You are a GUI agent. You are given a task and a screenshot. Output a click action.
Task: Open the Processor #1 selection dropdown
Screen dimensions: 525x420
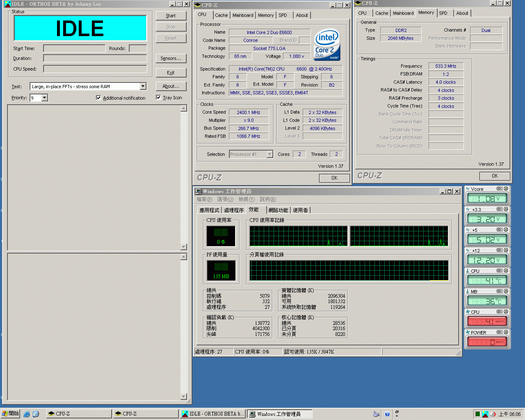[269, 154]
